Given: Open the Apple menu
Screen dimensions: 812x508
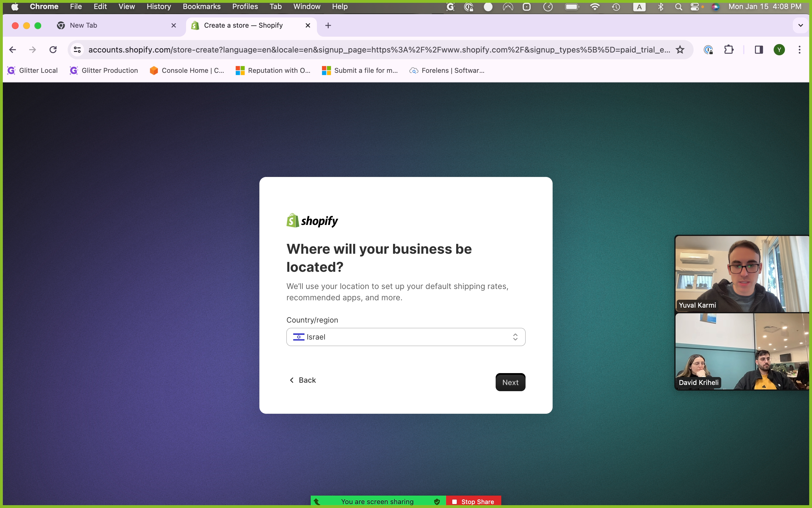Looking at the screenshot, I should coord(15,7).
